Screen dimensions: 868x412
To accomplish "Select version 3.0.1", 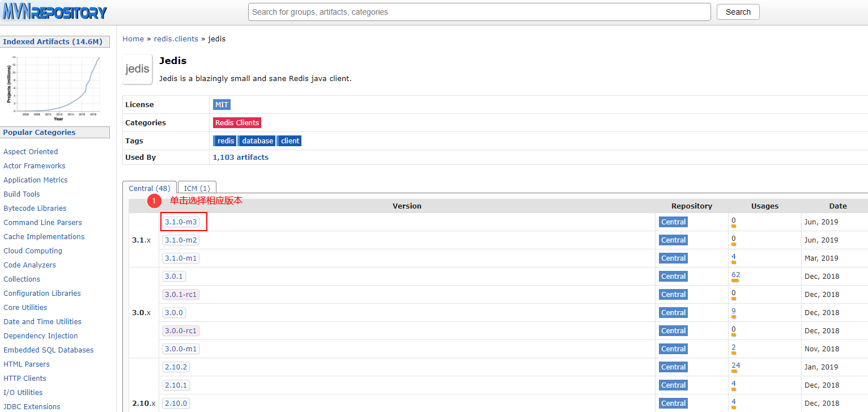I will [x=173, y=276].
